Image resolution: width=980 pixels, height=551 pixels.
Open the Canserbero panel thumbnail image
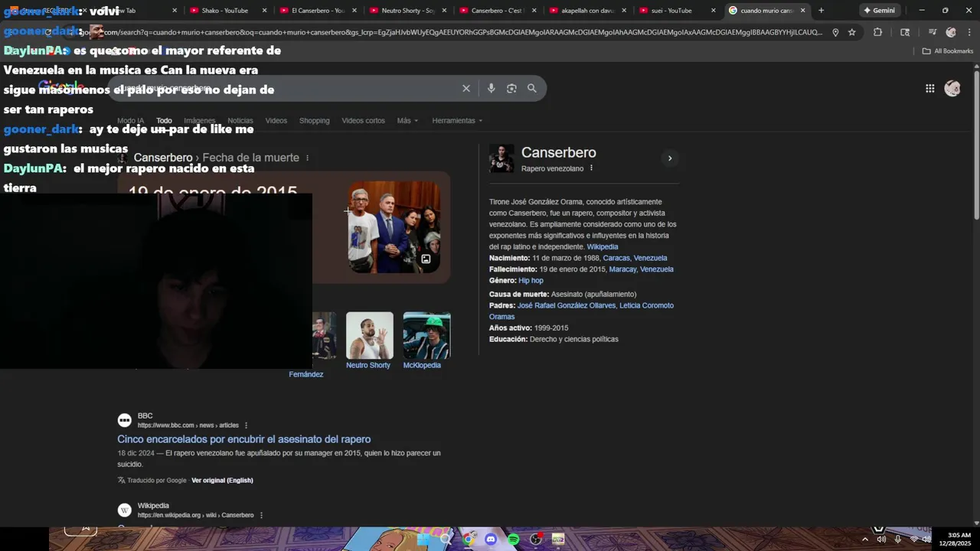(x=501, y=158)
